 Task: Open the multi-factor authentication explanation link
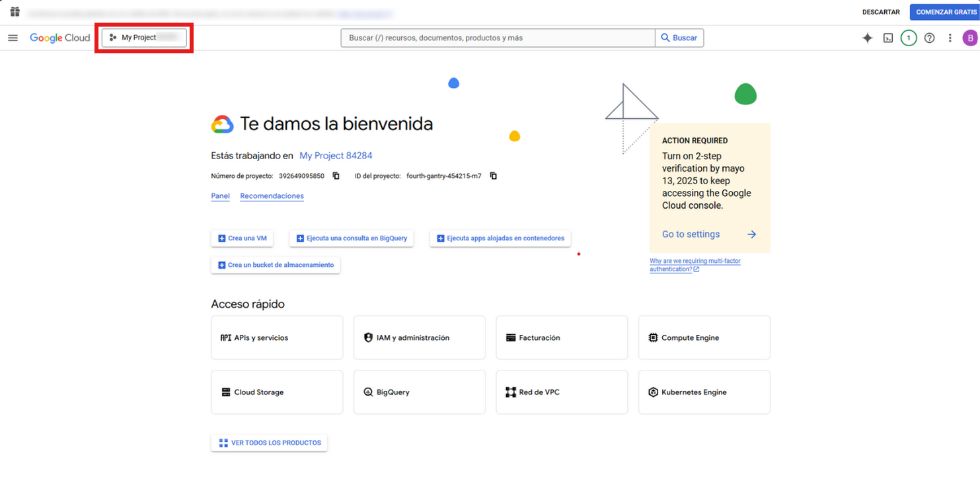(695, 265)
